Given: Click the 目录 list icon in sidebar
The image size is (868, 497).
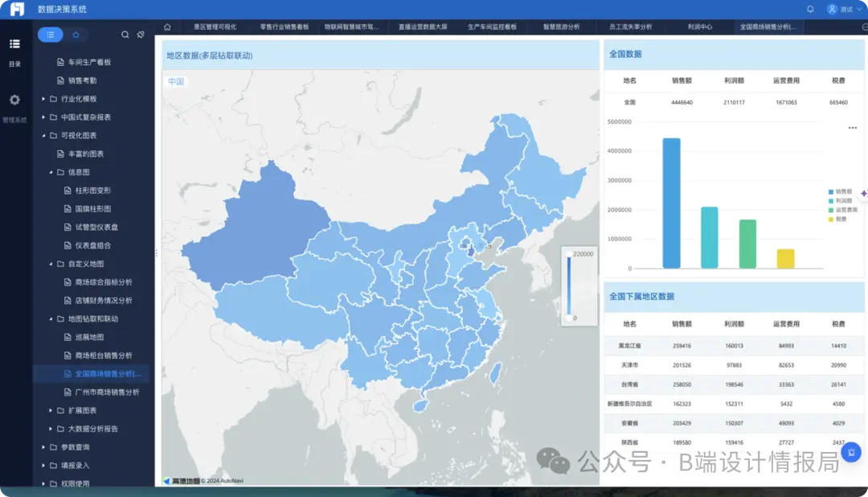Looking at the screenshot, I should pyautogui.click(x=14, y=44).
